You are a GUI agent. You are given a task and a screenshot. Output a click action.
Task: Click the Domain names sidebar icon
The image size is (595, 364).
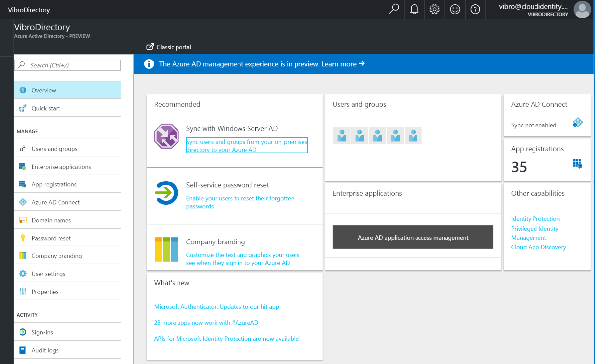[22, 220]
